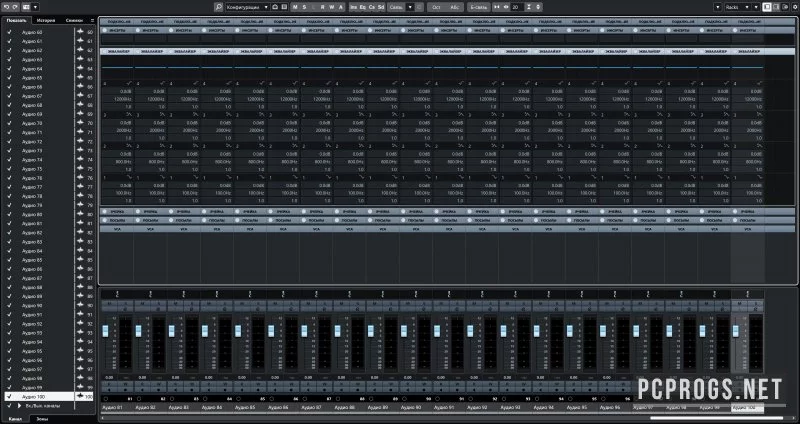Mute the Аудио 81 channel
Viewport: 800px width, 424px height.
pos(109,303)
